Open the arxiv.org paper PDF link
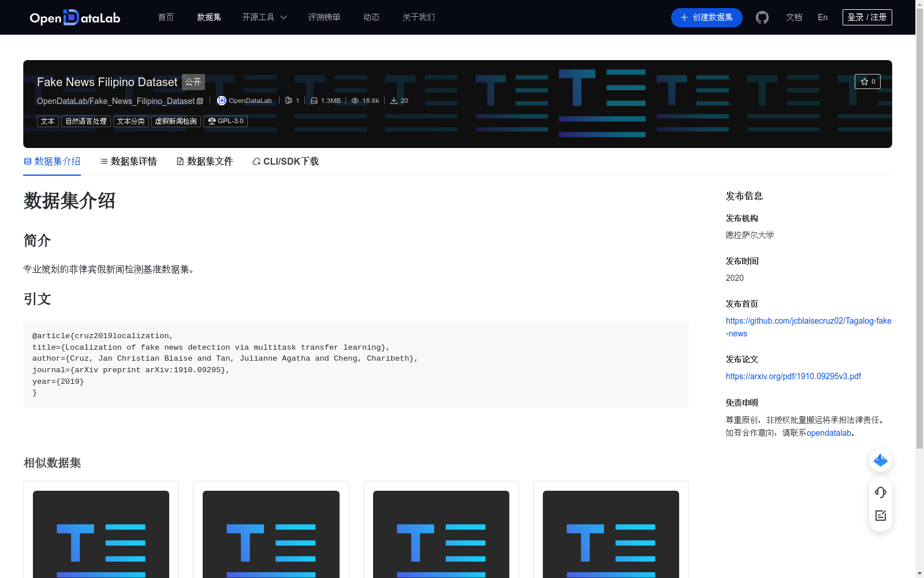924x578 pixels. pos(793,376)
